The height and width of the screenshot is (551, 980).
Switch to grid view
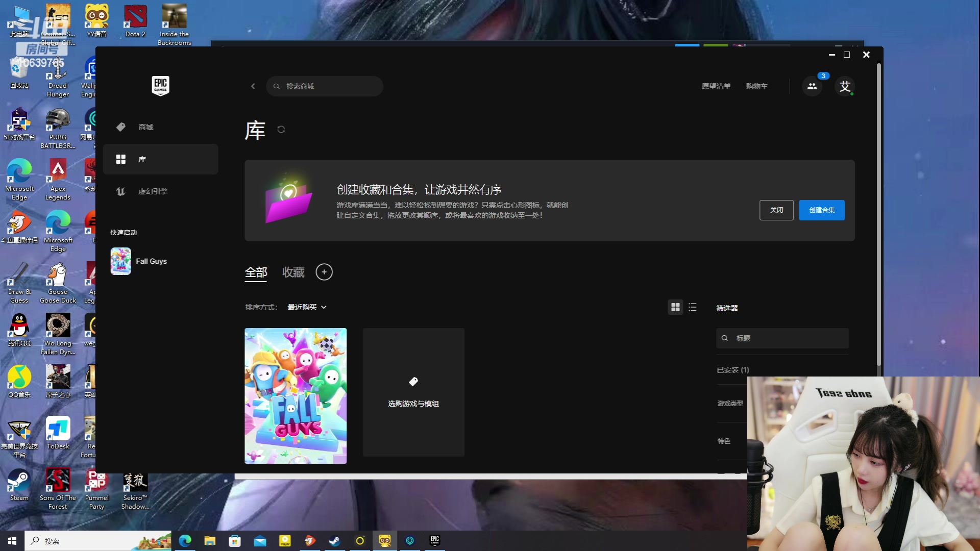tap(675, 307)
